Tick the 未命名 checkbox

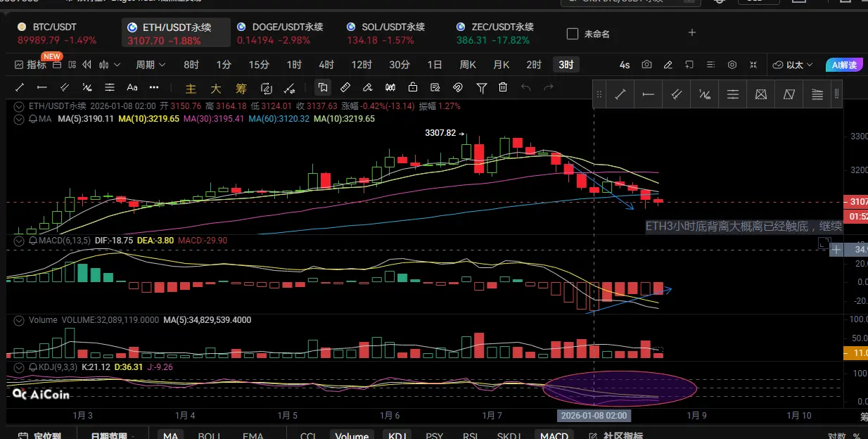[573, 34]
